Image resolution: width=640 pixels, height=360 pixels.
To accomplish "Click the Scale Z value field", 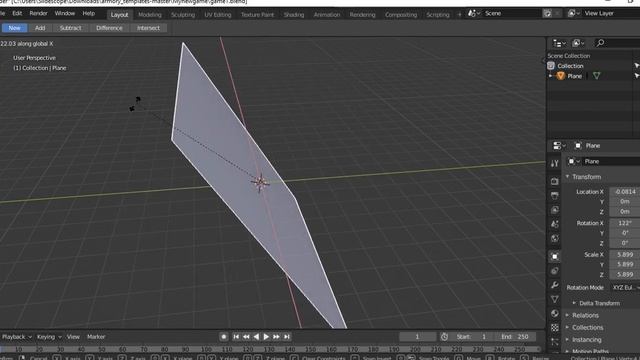I will tap(624, 274).
